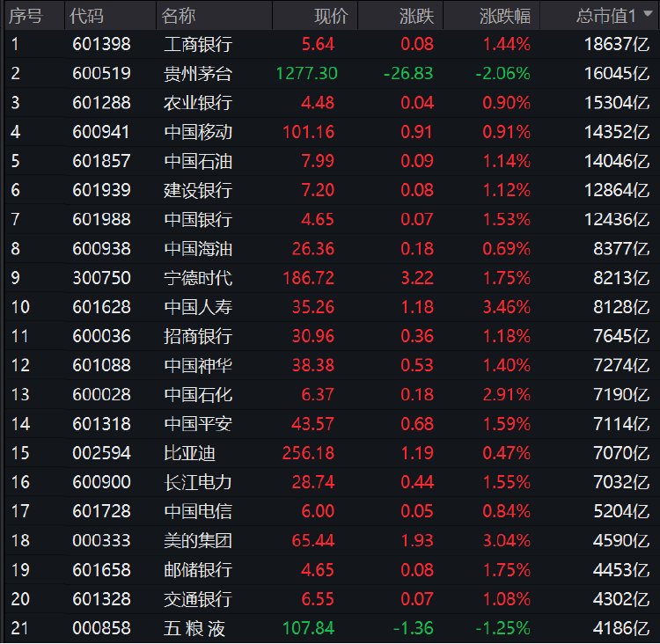Click price 186.72 in 宁德时代 row

coord(309,278)
